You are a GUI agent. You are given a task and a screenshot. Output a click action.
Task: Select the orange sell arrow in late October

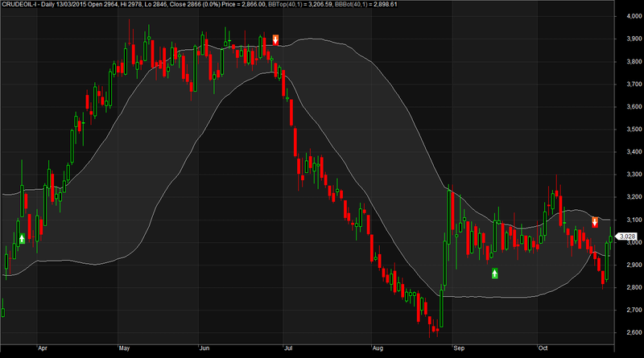point(595,222)
